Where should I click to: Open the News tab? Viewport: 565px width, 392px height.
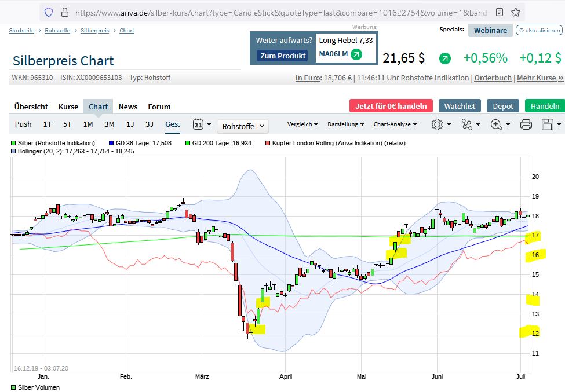coord(128,107)
